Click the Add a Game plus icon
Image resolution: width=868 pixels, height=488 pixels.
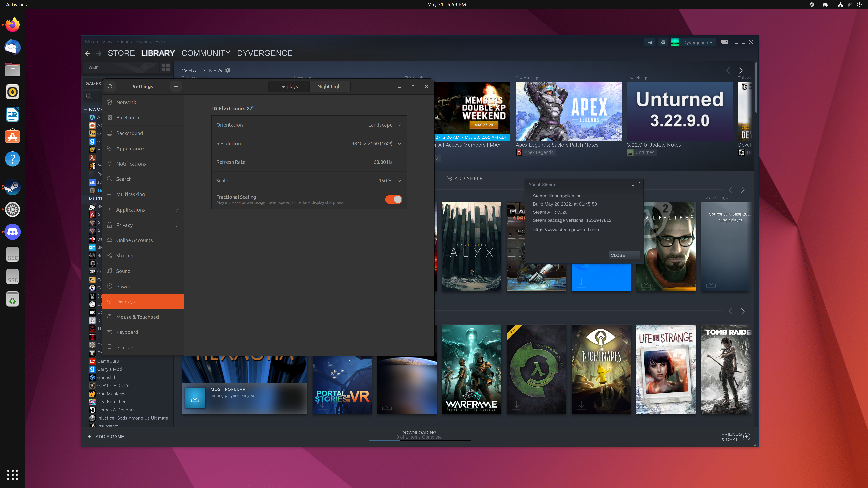pos(89,437)
